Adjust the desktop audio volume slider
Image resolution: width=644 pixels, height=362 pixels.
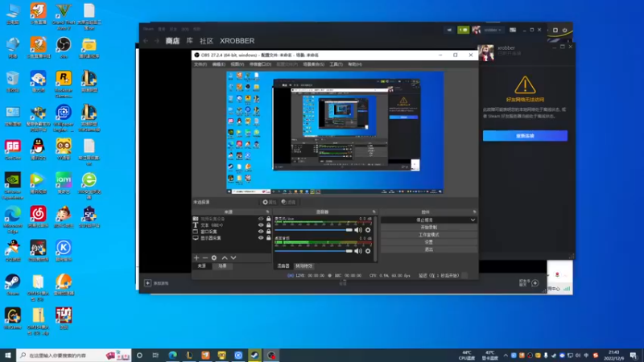point(314,251)
